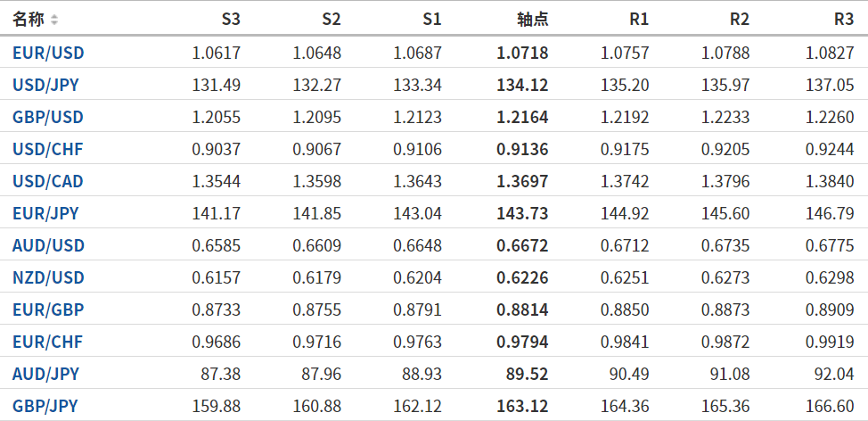
Task: Open the USD/CHF currency pair link
Action: click(47, 149)
